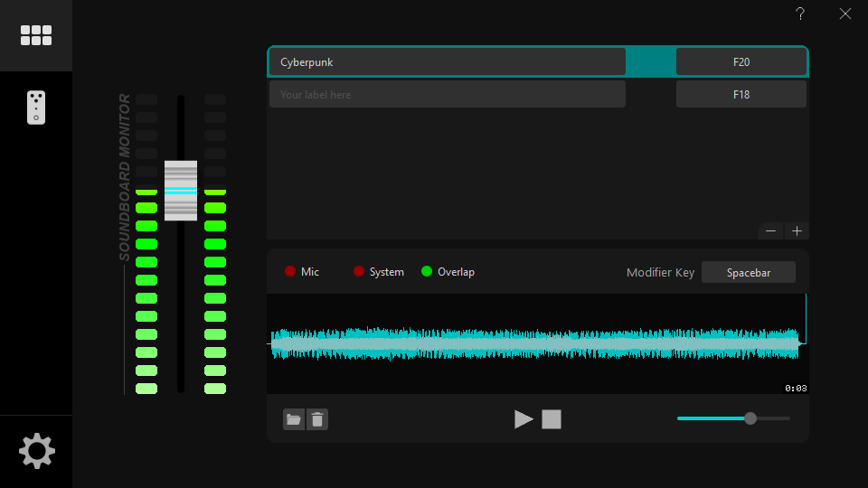Click the playback volume slider handle
This screenshot has height=488, width=868.
750,418
